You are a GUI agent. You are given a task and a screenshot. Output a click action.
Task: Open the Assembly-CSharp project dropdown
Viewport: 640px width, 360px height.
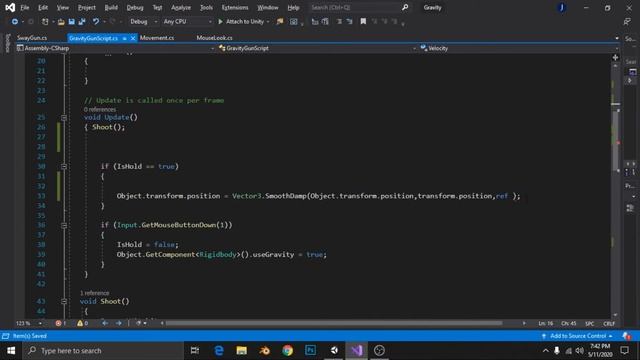click(115, 48)
